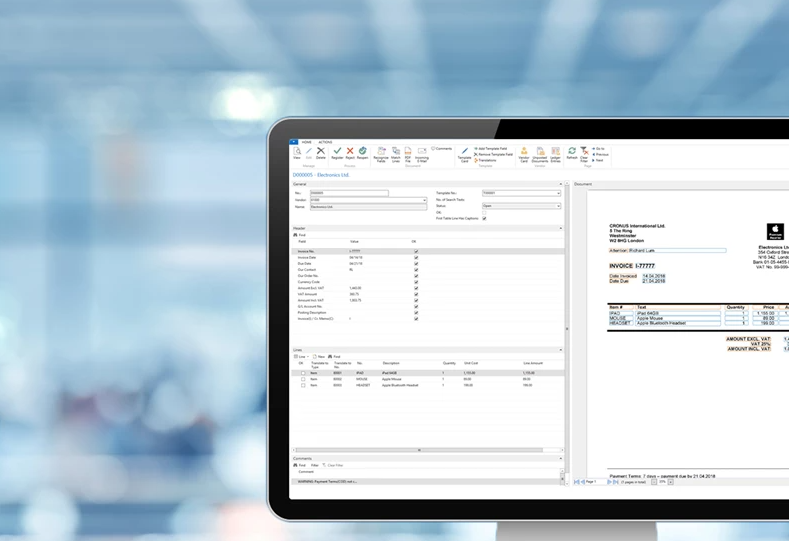
Task: Toggle the OK checkbox in General section
Action: pos(484,212)
